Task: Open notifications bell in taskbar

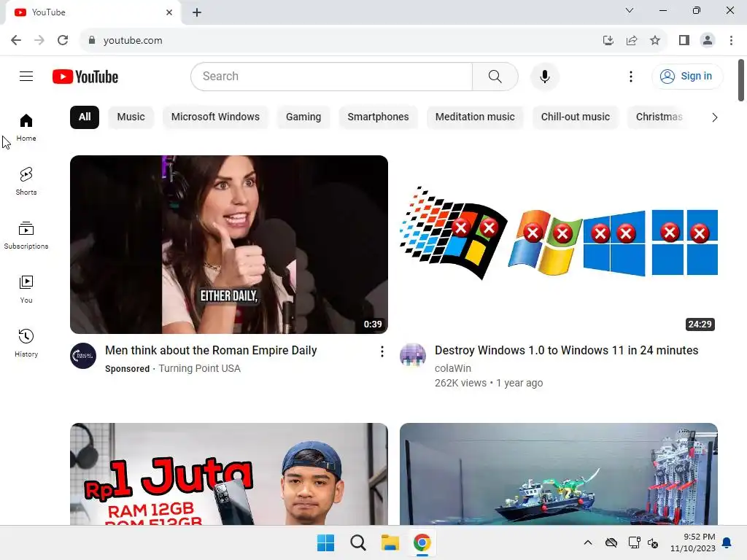Action: click(727, 542)
